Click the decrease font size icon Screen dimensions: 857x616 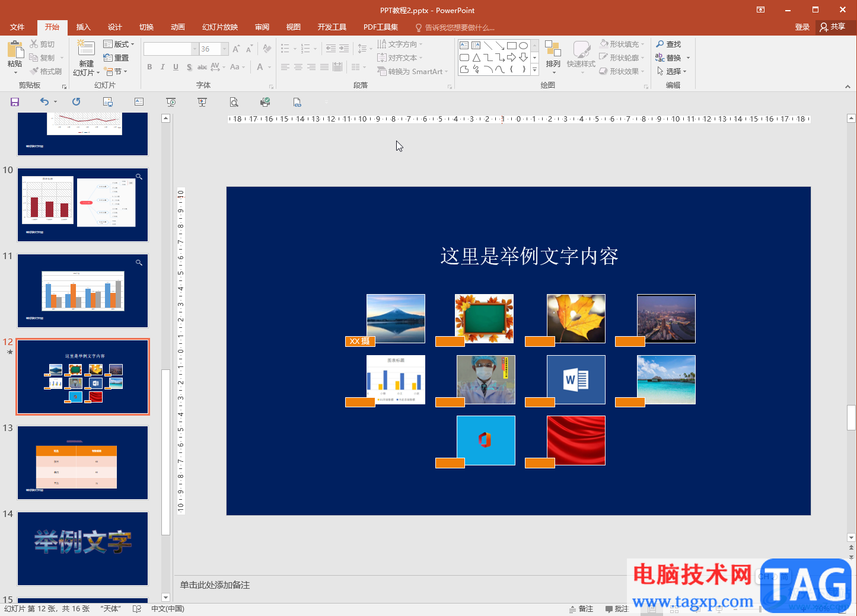click(x=249, y=49)
